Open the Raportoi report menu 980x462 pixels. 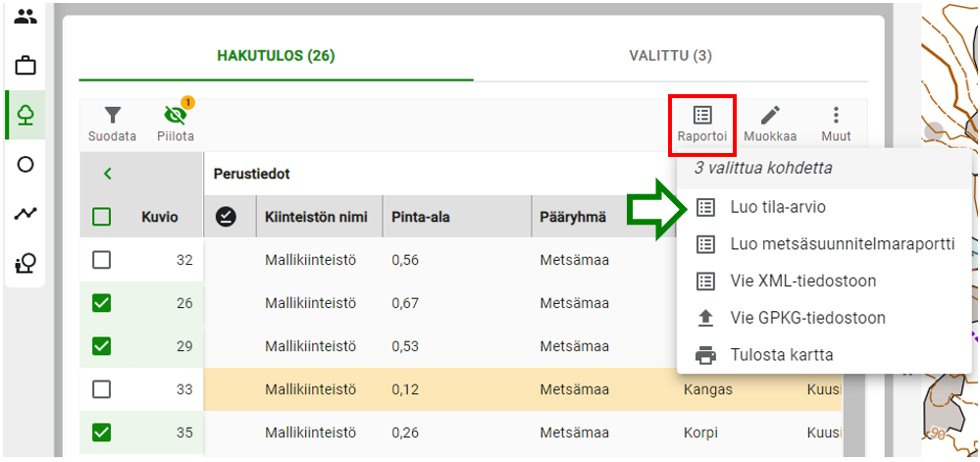click(x=702, y=124)
